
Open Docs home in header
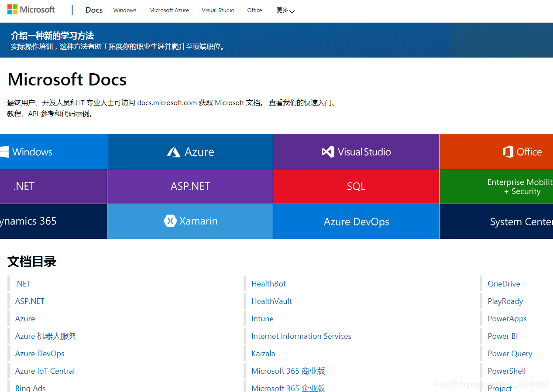(x=94, y=10)
